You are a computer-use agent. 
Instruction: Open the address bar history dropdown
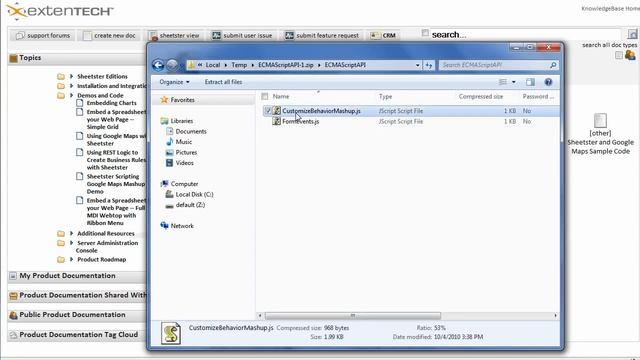click(x=417, y=65)
